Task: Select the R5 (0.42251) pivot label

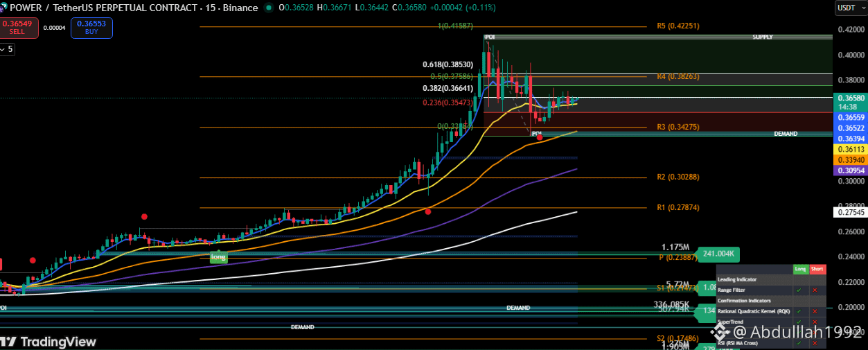Action: pos(678,26)
